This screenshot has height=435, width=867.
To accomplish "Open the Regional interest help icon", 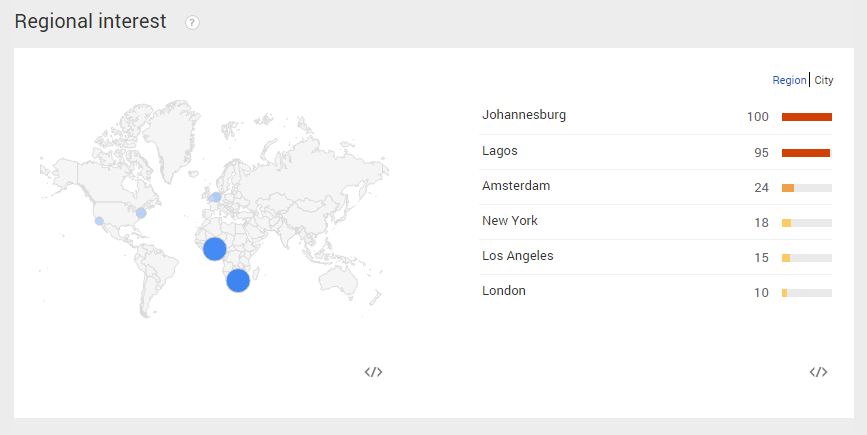I will click(192, 23).
